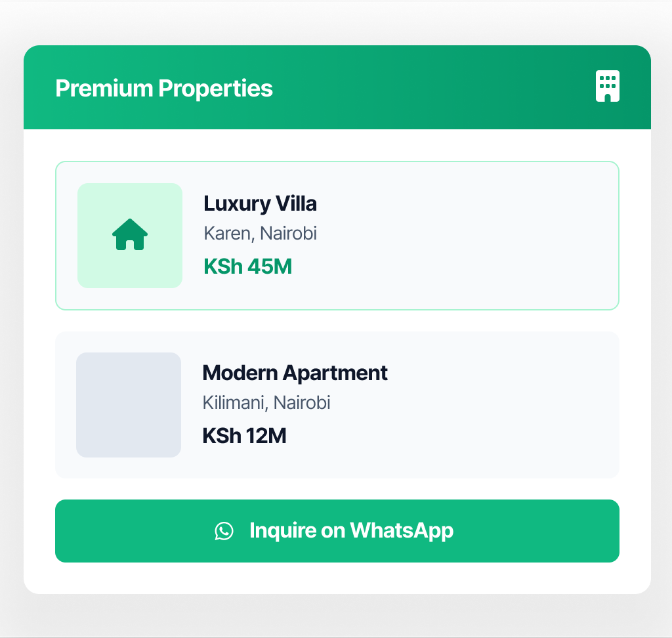The width and height of the screenshot is (672, 638).
Task: Click the gray placeholder image for Modern Apartment
Action: [x=129, y=404]
